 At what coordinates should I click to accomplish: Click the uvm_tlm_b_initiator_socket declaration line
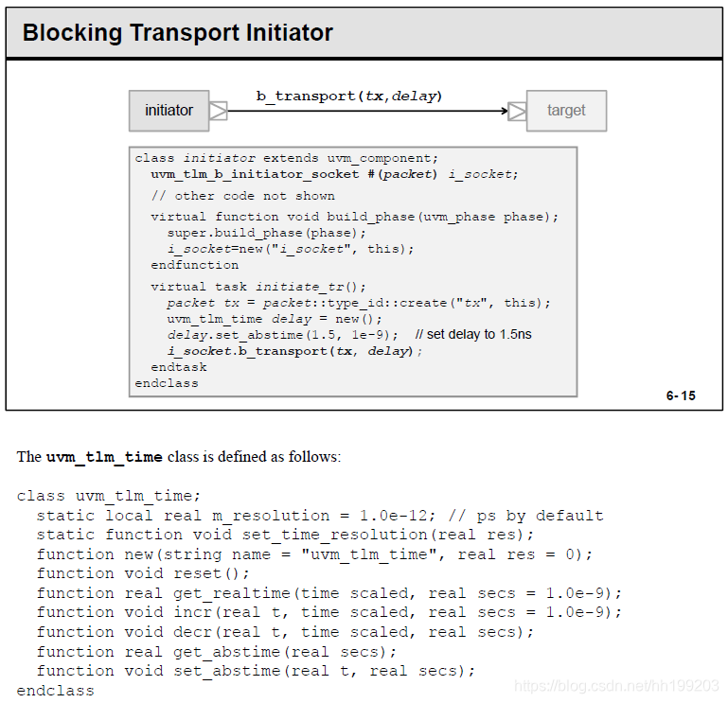coord(334,174)
